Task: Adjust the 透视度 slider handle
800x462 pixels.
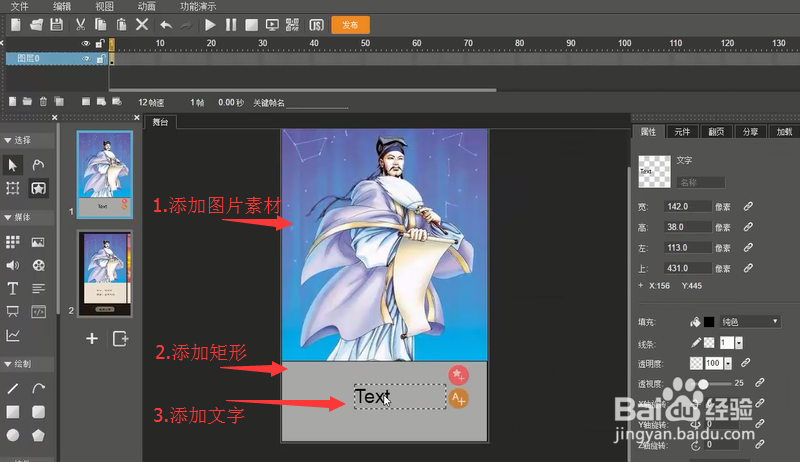Action: click(x=704, y=383)
